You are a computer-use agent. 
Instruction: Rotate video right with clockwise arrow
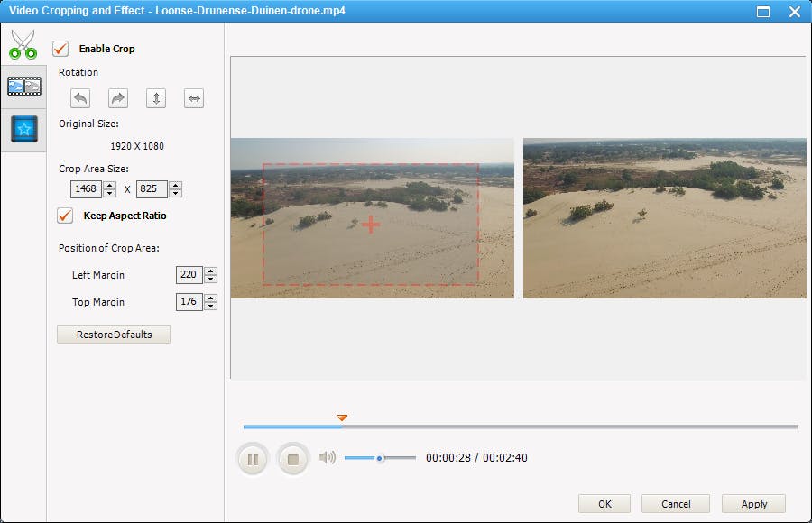pyautogui.click(x=118, y=98)
